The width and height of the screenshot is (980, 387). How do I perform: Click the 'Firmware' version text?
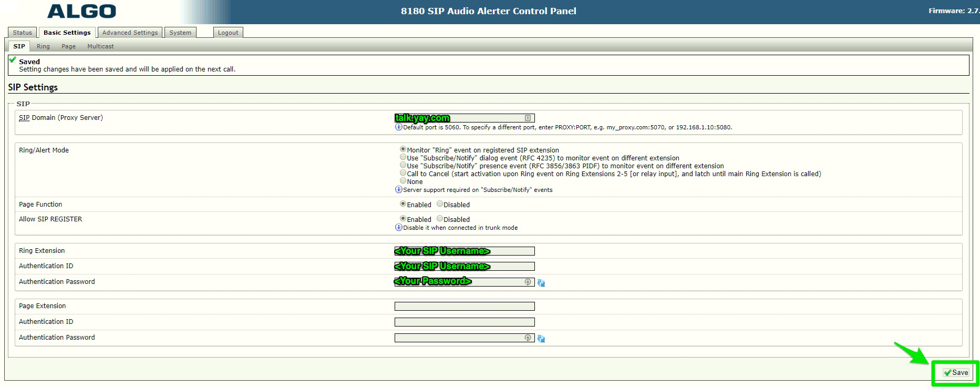pyautogui.click(x=954, y=11)
